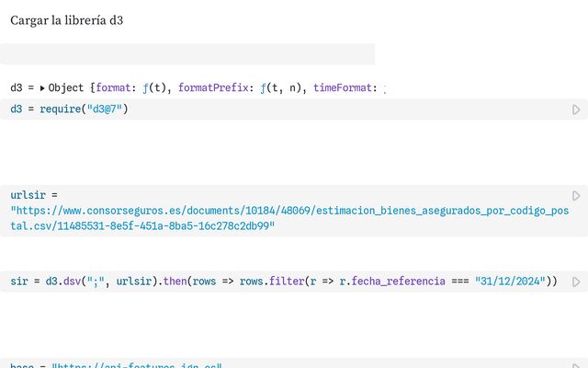Click "formatPrefix" in the d3 output
The height and width of the screenshot is (368, 588).
212,88
